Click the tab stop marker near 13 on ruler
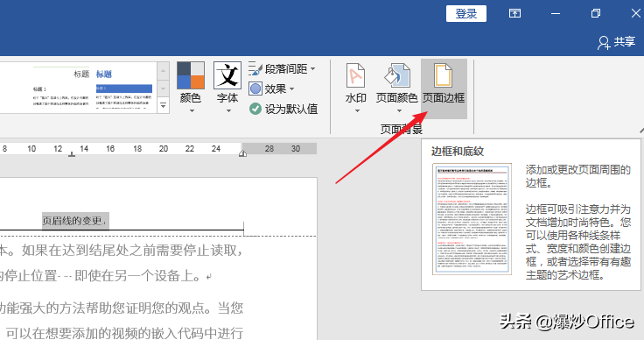Screen dimensions: 644x340 72,154
